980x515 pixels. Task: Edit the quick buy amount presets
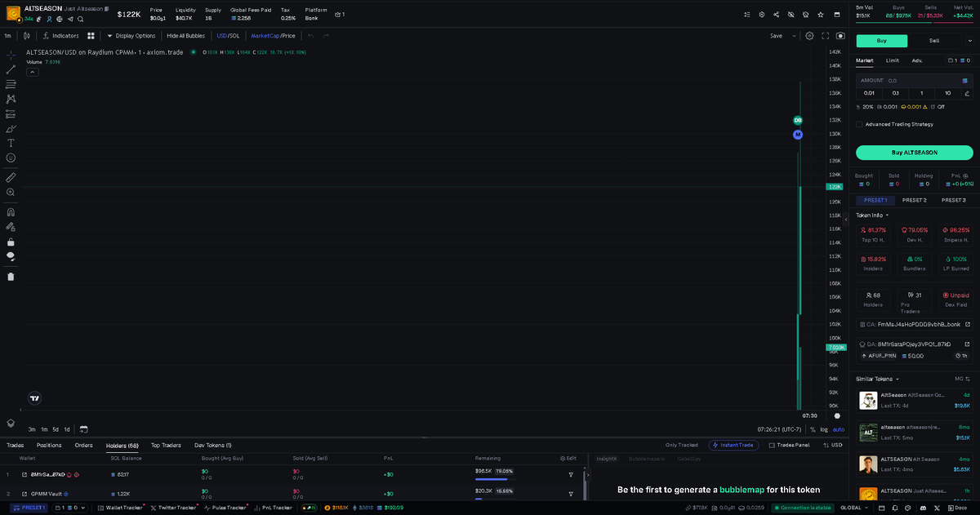point(967,93)
